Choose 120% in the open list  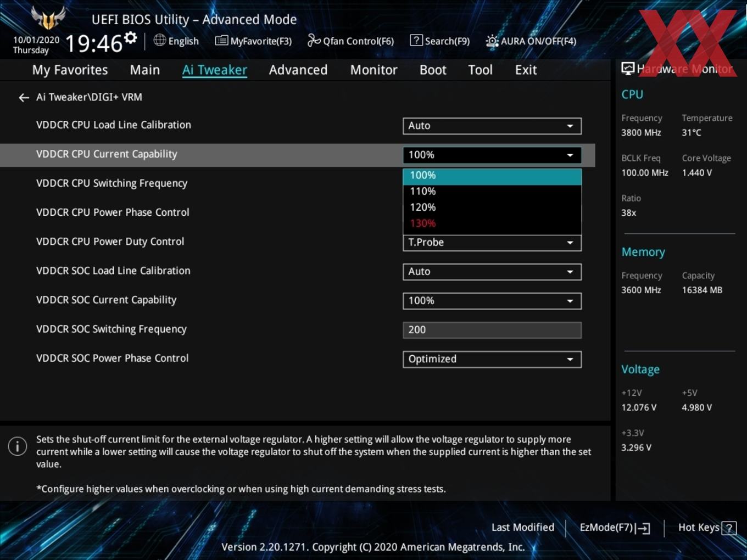(x=492, y=208)
